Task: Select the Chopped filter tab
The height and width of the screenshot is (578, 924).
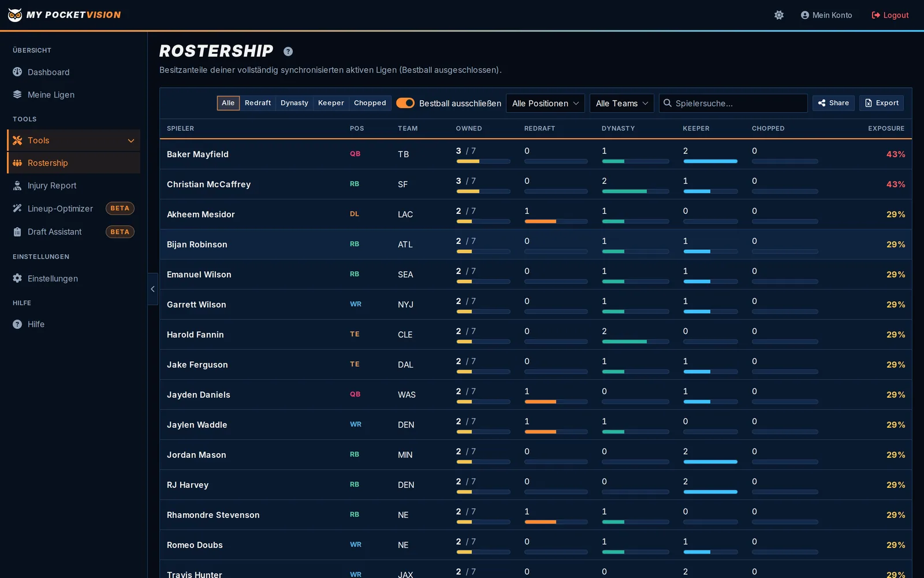Action: tap(370, 103)
